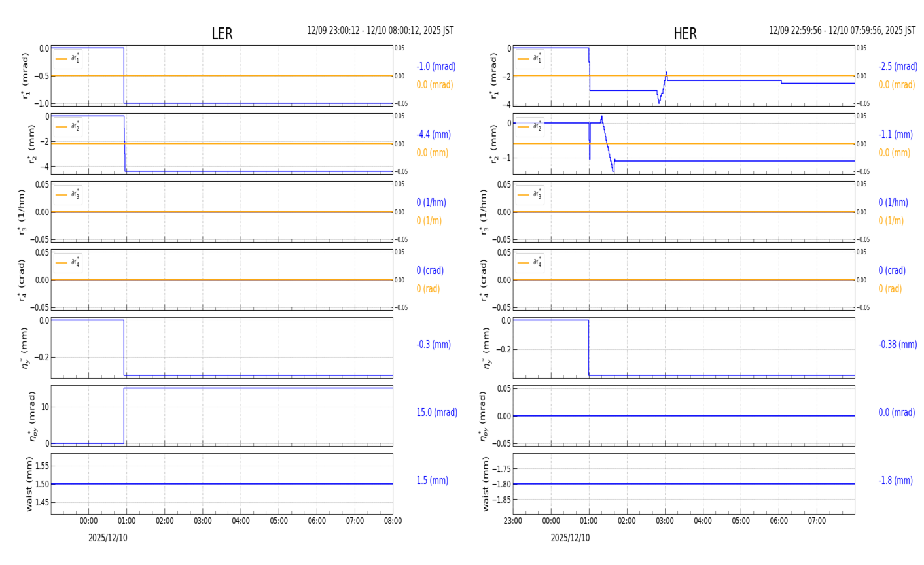The height and width of the screenshot is (565, 924).
Task: Click the -1.75 tick on HER waist axis
Action: (502, 469)
